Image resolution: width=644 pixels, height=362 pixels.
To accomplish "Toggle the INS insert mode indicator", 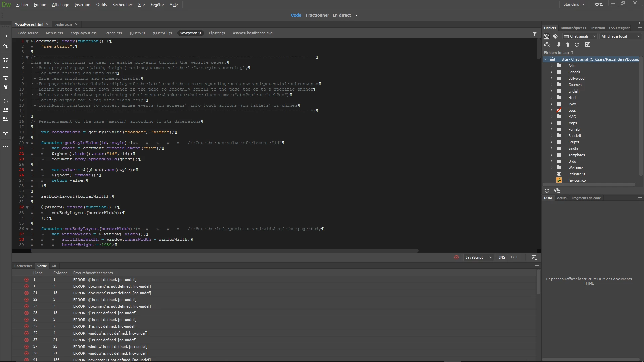I will pyautogui.click(x=502, y=257).
